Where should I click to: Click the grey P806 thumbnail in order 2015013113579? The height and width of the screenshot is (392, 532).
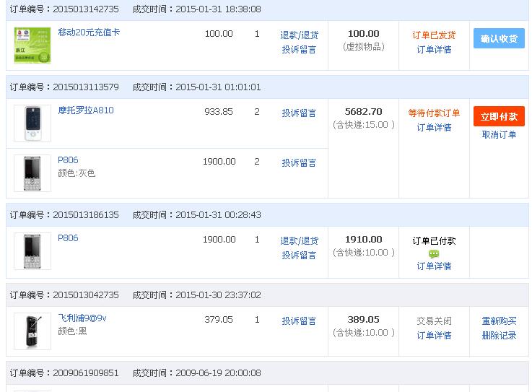click(32, 173)
